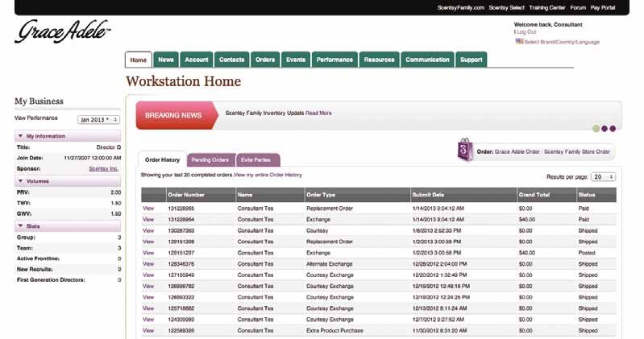Click View my entire Order History
The height and width of the screenshot is (339, 644).
[268, 175]
